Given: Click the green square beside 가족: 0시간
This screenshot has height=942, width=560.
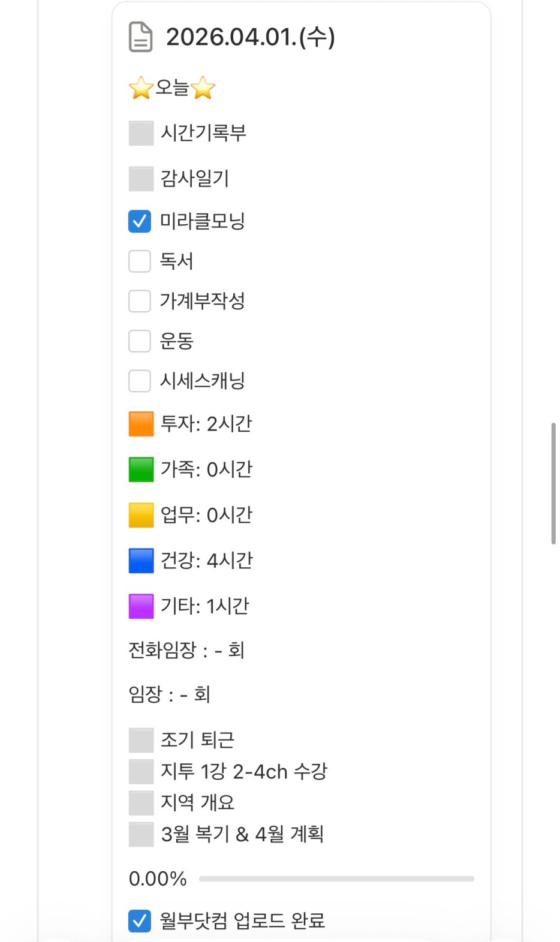Looking at the screenshot, I should tap(141, 470).
